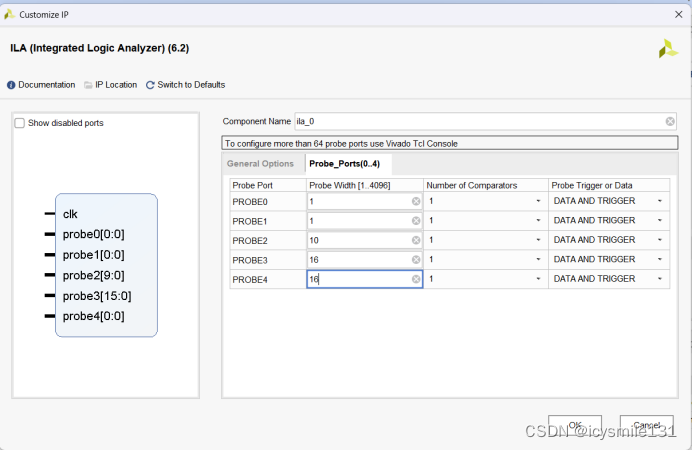Close the Customize IP dialog
This screenshot has height=450, width=692.
pyautogui.click(x=679, y=15)
